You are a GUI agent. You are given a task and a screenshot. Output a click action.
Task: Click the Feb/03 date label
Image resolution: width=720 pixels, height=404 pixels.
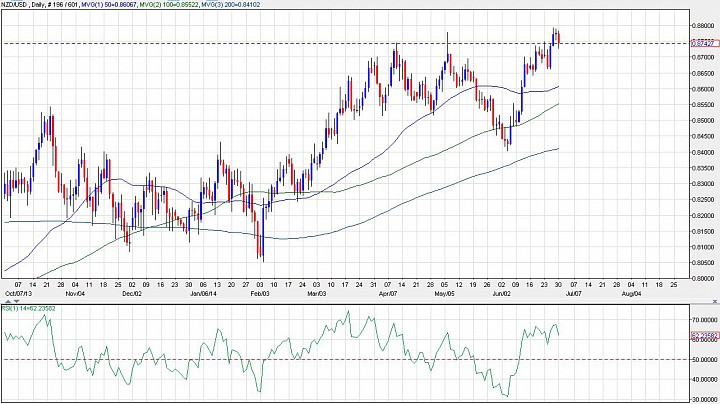[260, 293]
